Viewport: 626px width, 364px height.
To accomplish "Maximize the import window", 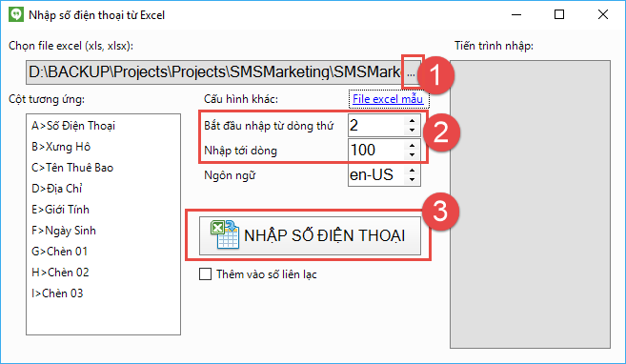I will 559,14.
